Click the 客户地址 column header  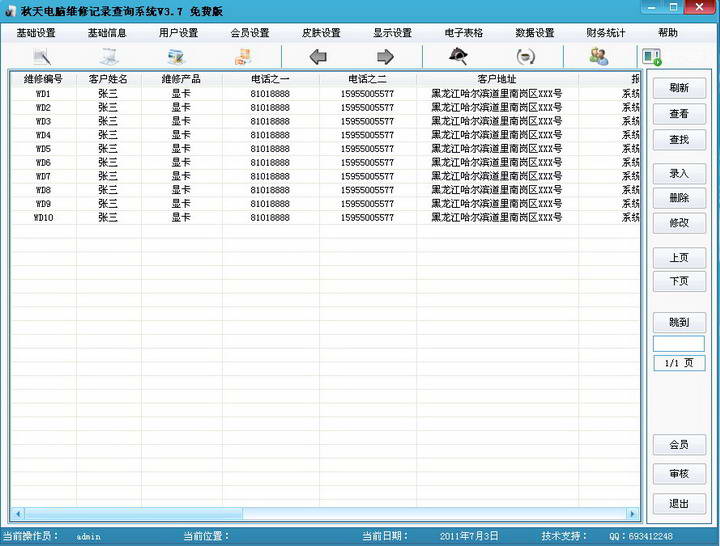pyautogui.click(x=497, y=79)
